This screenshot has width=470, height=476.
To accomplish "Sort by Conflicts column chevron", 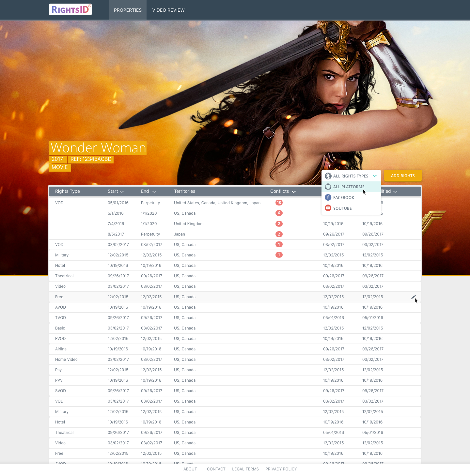I will 294,192.
